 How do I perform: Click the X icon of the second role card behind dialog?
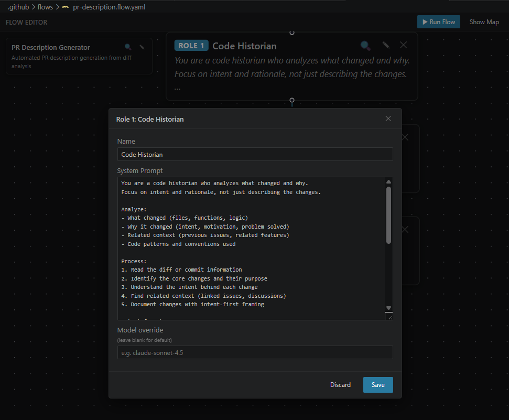coord(405,137)
